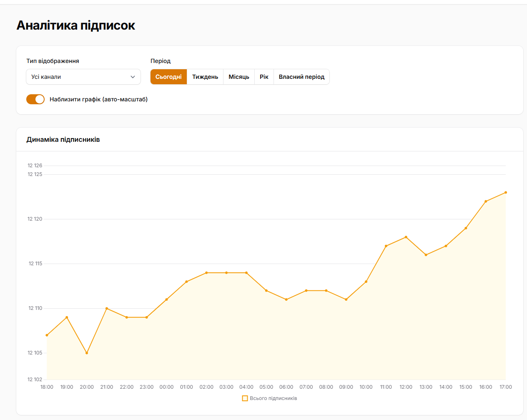527x420 pixels.
Task: Select the 12:00 peak data point
Action: [406, 237]
